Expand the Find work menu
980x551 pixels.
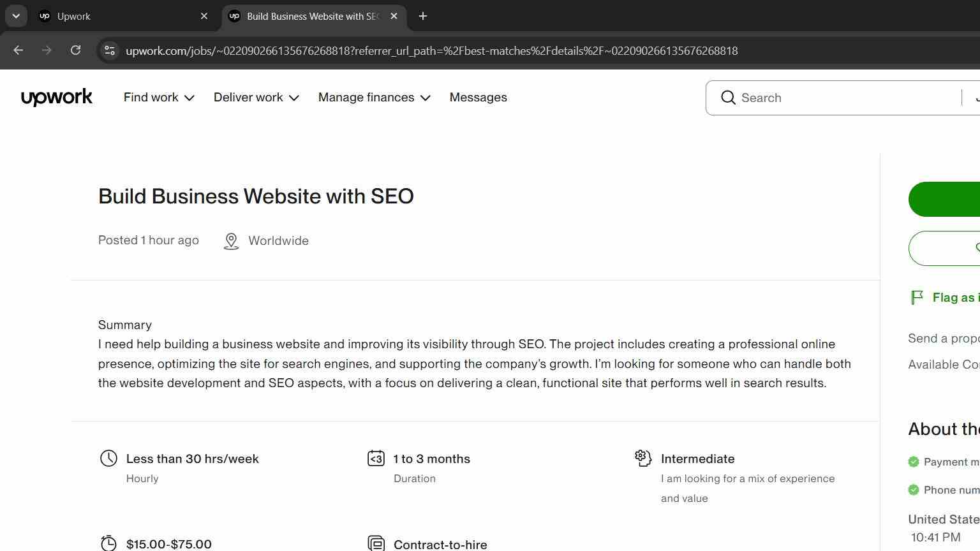pos(159,98)
